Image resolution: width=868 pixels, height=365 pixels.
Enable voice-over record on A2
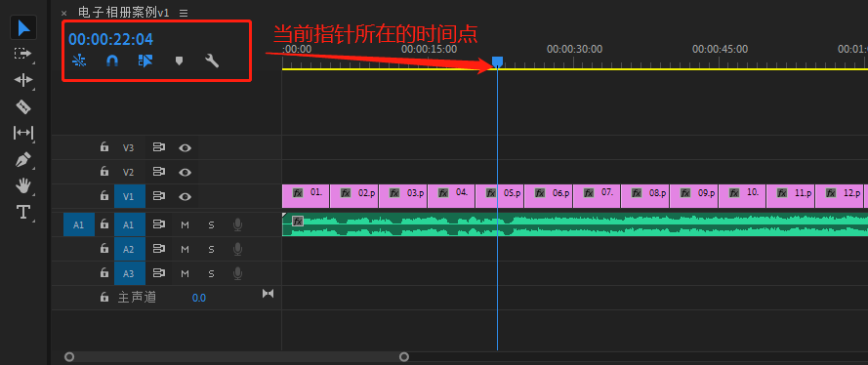[237, 249]
